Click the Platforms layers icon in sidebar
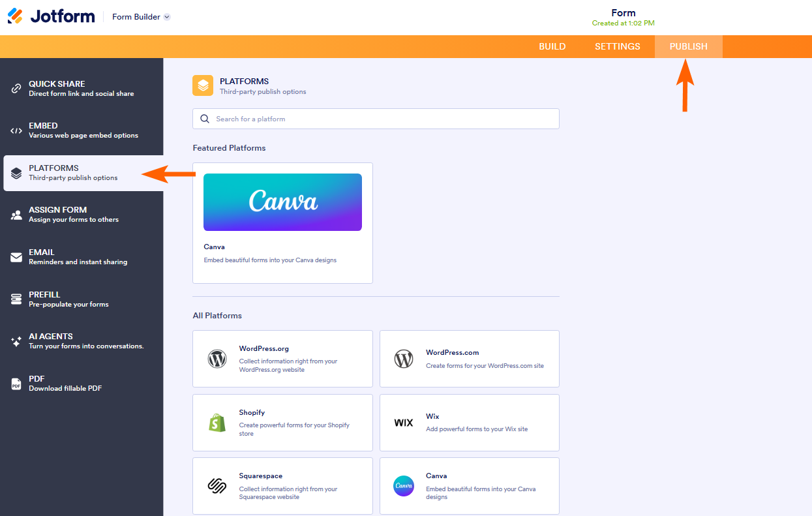 click(x=16, y=172)
